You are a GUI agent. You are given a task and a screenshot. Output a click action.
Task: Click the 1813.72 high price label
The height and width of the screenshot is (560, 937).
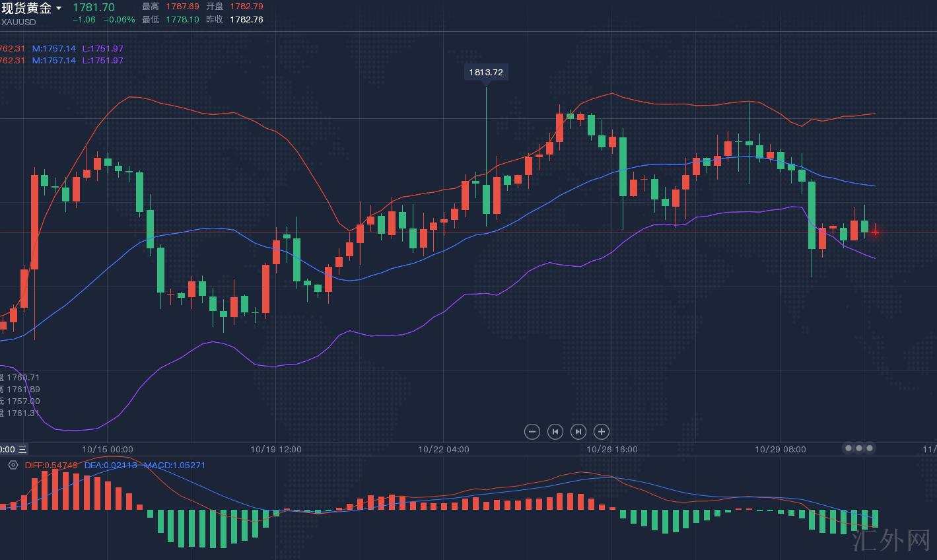[486, 72]
